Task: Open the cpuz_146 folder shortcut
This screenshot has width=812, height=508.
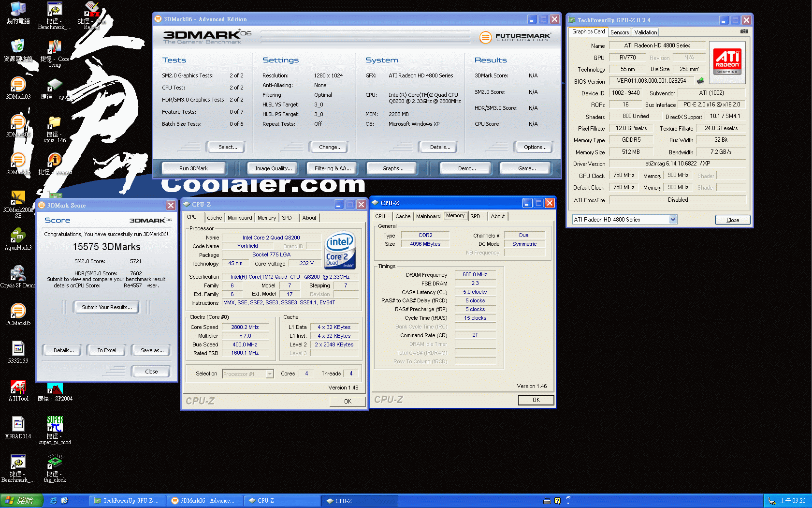Action: pyautogui.click(x=55, y=129)
